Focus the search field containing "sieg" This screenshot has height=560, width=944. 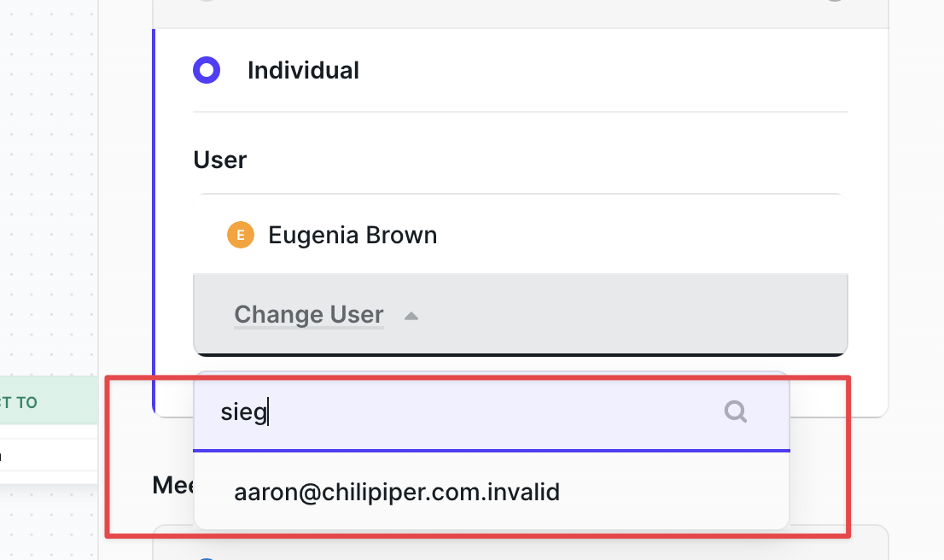(x=461, y=413)
